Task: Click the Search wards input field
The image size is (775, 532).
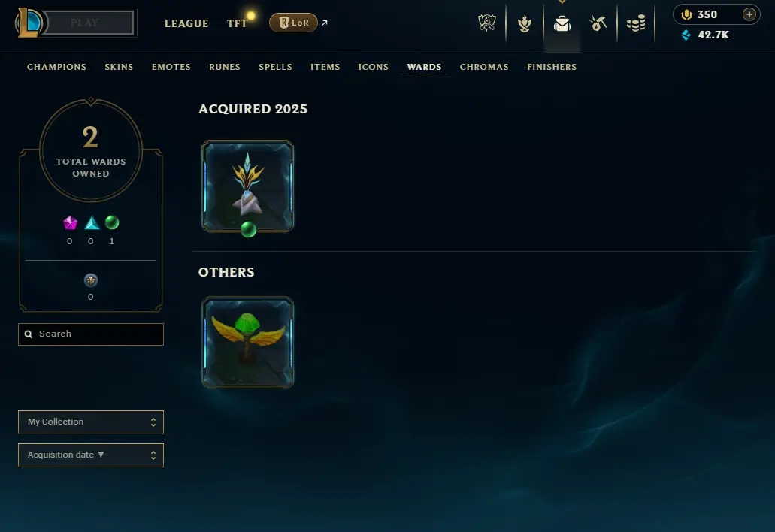Action: [x=91, y=334]
